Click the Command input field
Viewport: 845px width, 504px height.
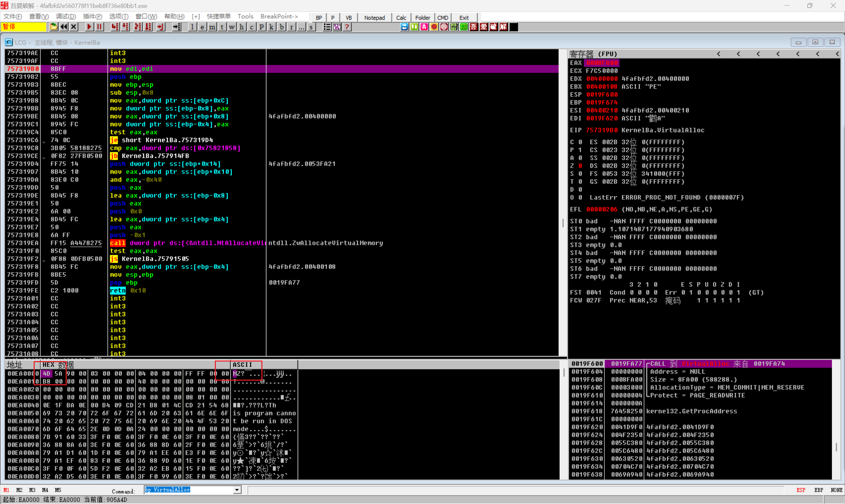coord(188,490)
